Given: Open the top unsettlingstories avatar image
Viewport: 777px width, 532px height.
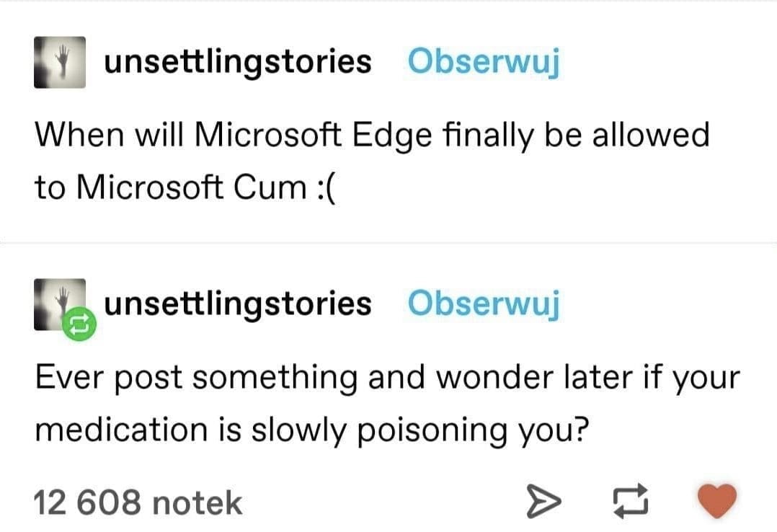Looking at the screenshot, I should 60,63.
